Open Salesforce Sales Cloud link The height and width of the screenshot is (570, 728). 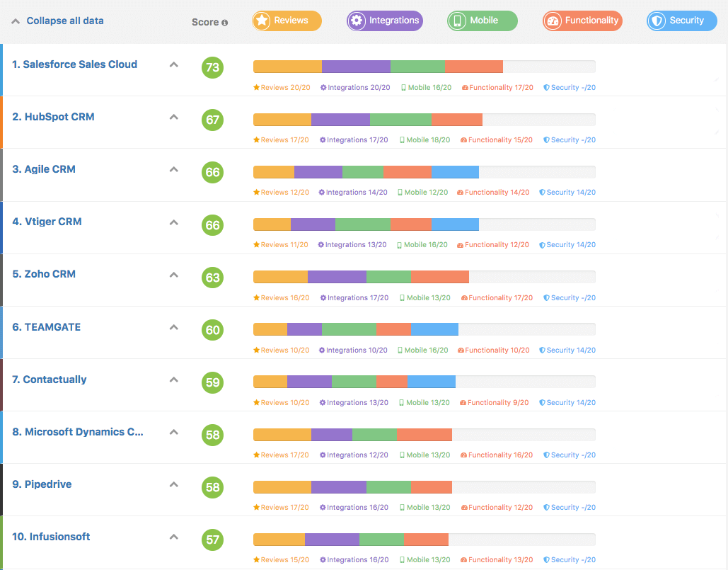[x=75, y=64]
